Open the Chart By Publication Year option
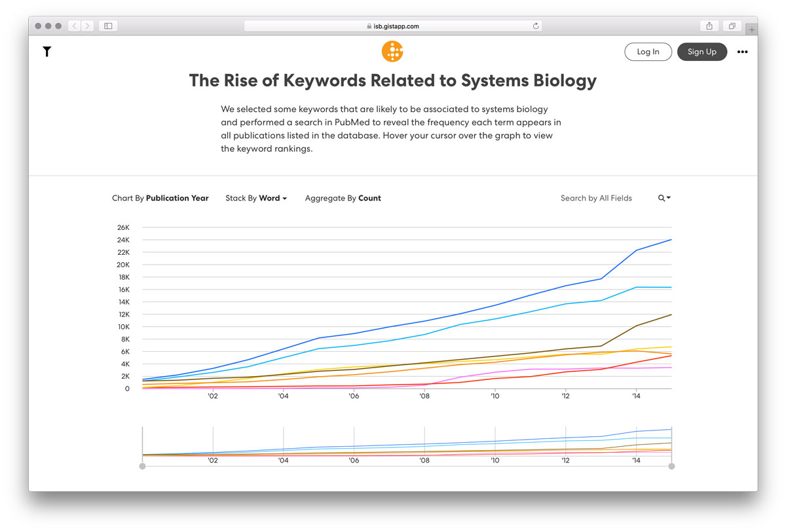The height and width of the screenshot is (532, 786). pyautogui.click(x=160, y=198)
